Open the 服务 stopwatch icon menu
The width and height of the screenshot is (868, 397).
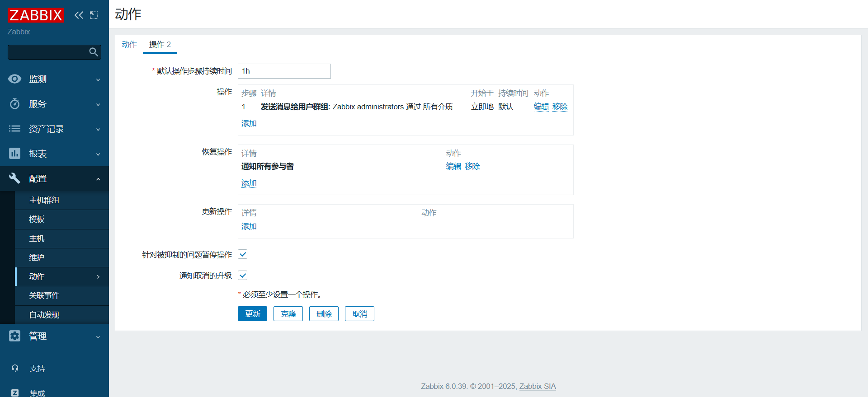click(x=14, y=104)
